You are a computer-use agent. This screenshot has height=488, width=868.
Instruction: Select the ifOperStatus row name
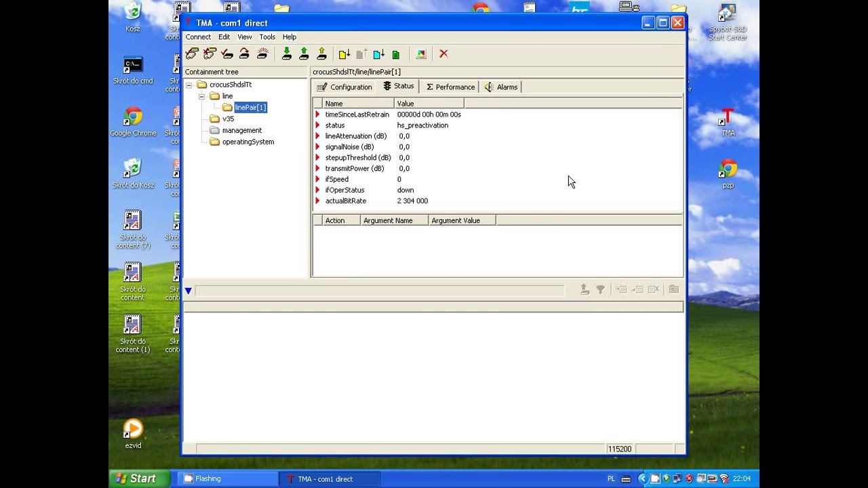(x=344, y=190)
